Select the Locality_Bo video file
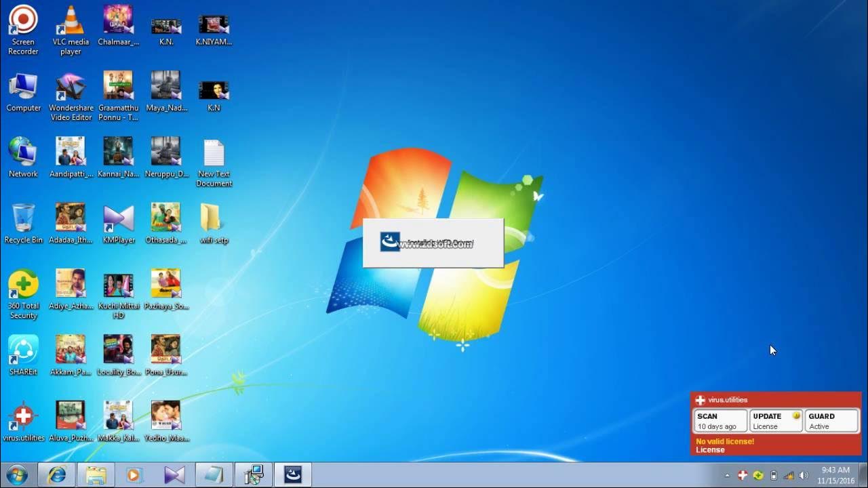The width and height of the screenshot is (868, 488). pos(119,356)
